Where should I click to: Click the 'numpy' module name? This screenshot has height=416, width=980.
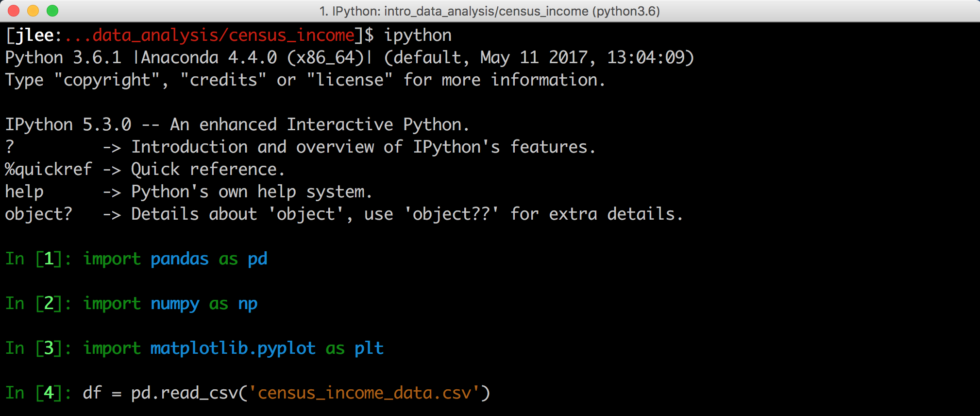coord(175,304)
